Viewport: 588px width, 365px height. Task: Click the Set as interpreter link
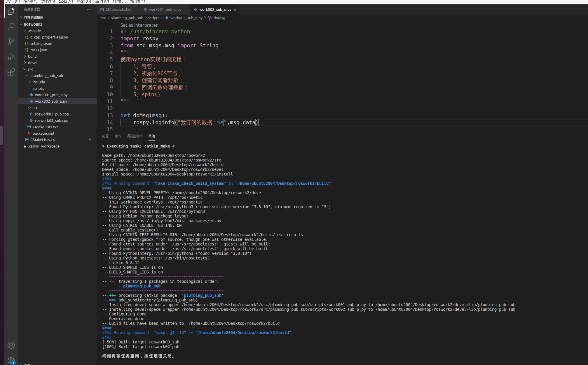[x=139, y=25]
